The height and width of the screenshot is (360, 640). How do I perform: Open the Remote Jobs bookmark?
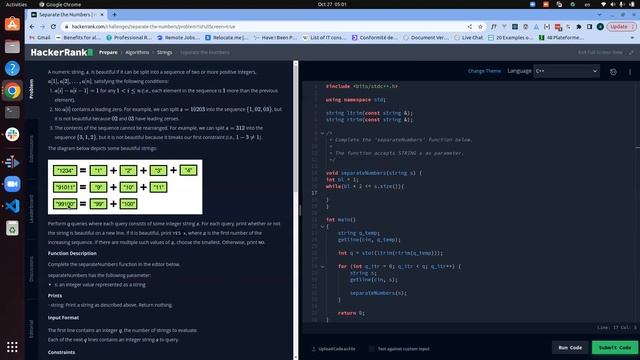pyautogui.click(x=179, y=38)
